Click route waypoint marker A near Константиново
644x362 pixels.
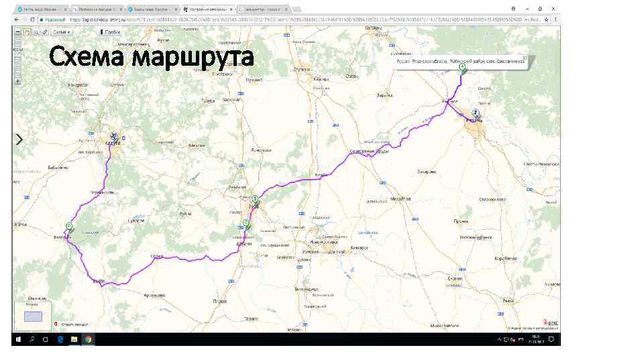click(x=462, y=68)
